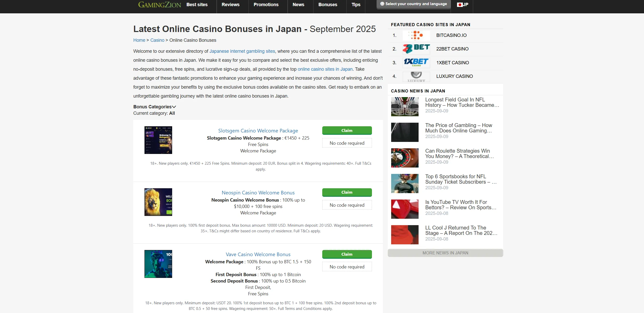Click the 22Bet logo image
Screen dimensions: 644x313
coord(416,49)
